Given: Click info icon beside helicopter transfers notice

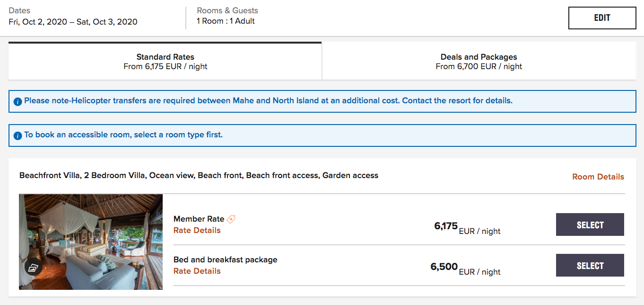Looking at the screenshot, I should point(17,101).
